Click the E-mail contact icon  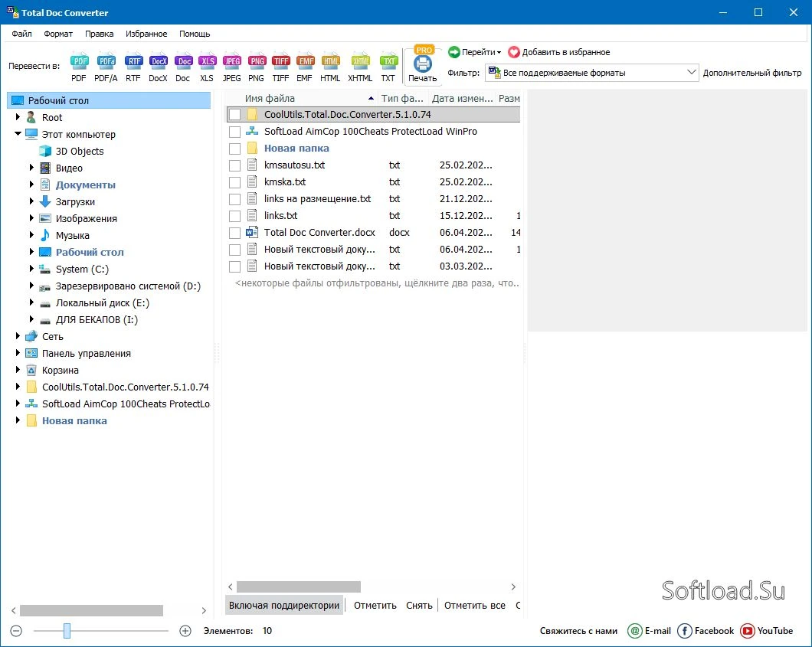634,630
